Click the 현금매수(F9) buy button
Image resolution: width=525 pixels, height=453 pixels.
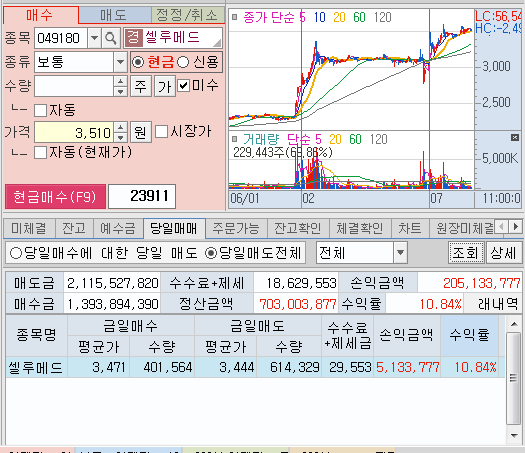55,197
